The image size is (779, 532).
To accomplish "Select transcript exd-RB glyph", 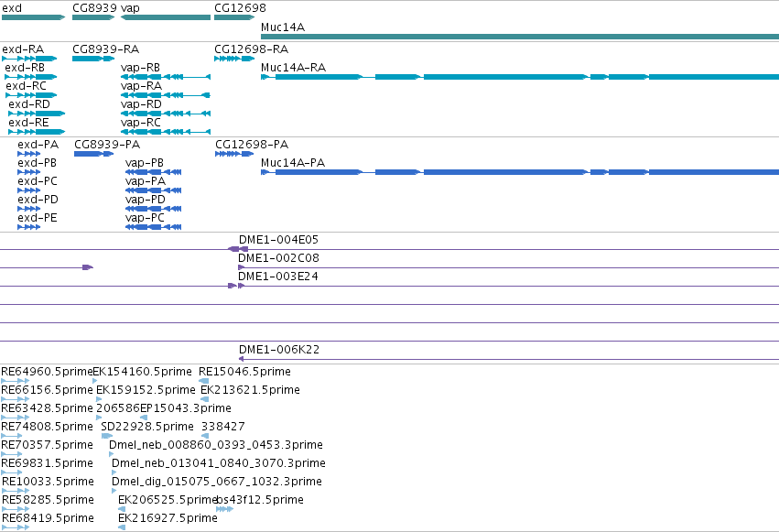I will click(x=31, y=77).
